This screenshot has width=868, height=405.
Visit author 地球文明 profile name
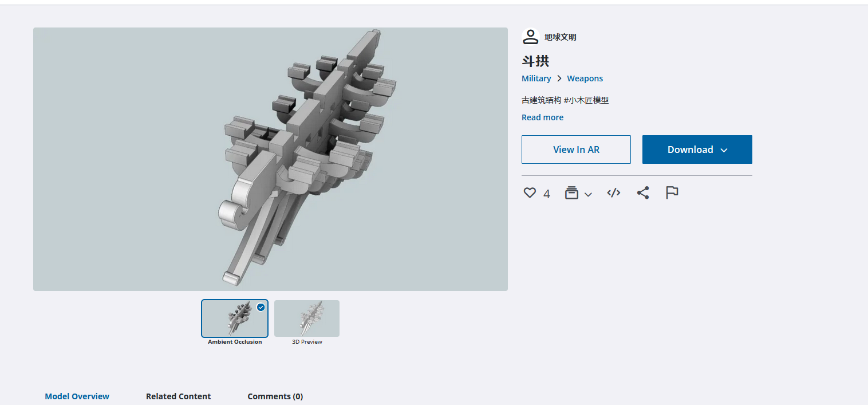coord(560,37)
